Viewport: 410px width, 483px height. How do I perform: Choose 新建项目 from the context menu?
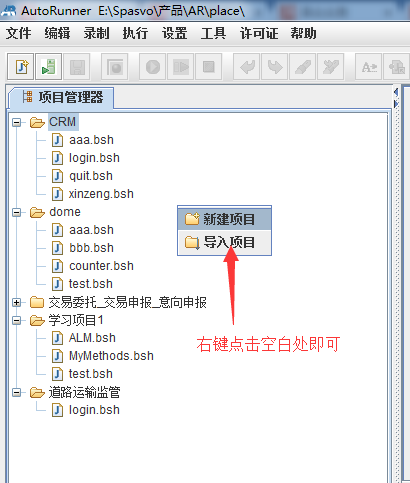224,219
